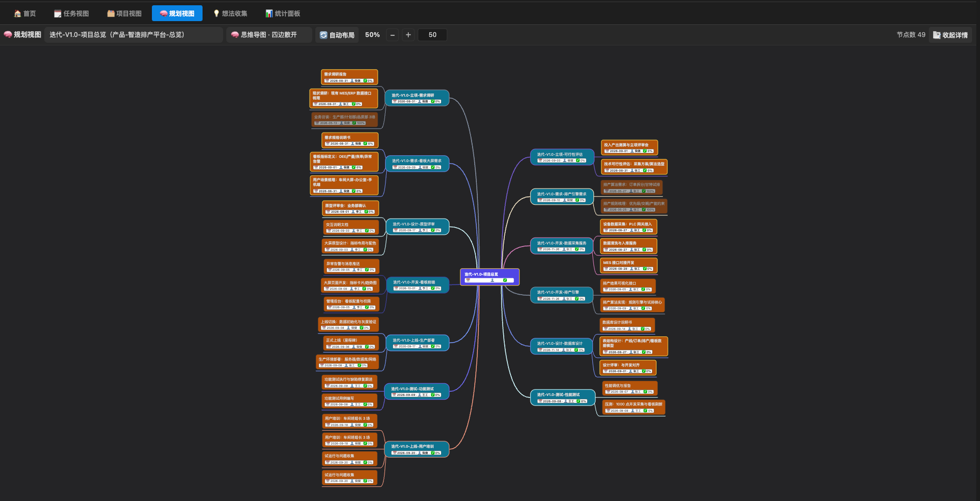Click the 需求规格说明书 task card
Viewport: 980px width, 501px height.
tap(350, 140)
